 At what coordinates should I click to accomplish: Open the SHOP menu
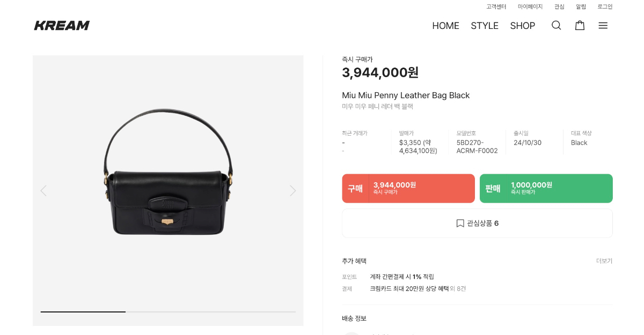coord(522,26)
